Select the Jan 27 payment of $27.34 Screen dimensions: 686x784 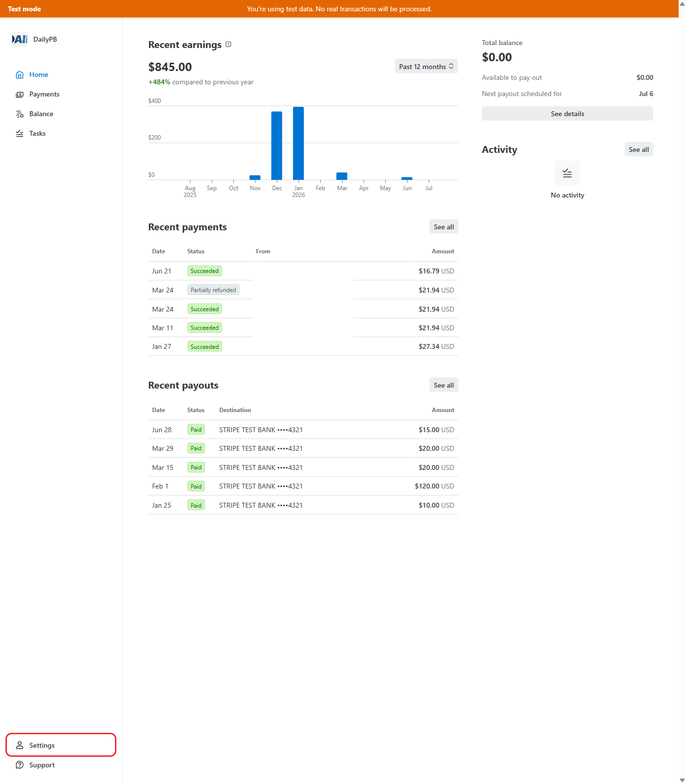pos(303,346)
